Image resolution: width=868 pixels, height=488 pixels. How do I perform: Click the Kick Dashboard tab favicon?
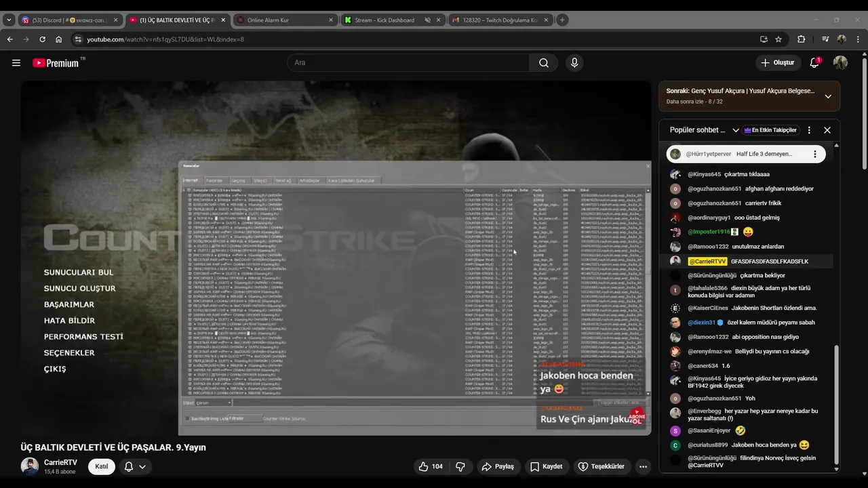coord(348,20)
